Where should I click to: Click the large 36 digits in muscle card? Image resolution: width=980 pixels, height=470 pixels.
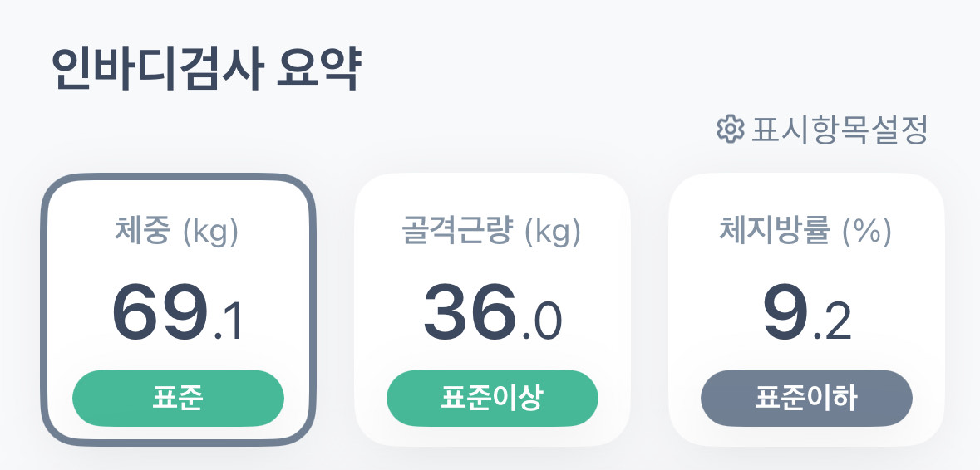click(471, 311)
